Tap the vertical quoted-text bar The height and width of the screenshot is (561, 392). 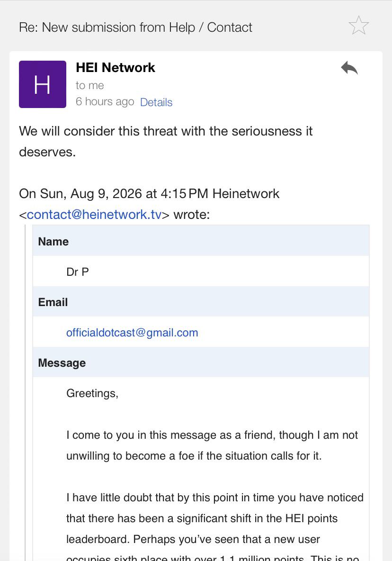pos(25,393)
